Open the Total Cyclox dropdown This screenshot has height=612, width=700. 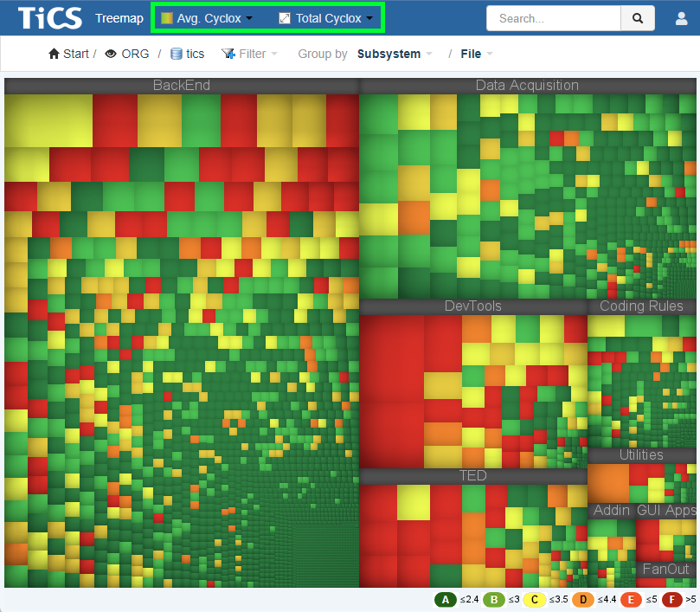click(x=326, y=18)
